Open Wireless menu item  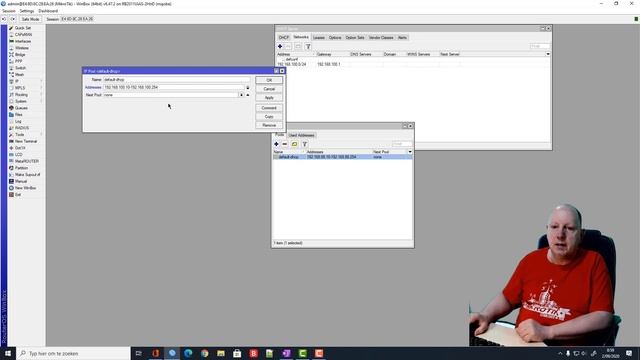22,48
